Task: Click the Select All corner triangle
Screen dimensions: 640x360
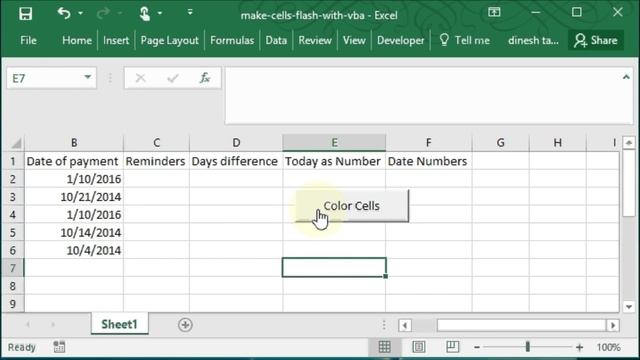Action: [16, 143]
